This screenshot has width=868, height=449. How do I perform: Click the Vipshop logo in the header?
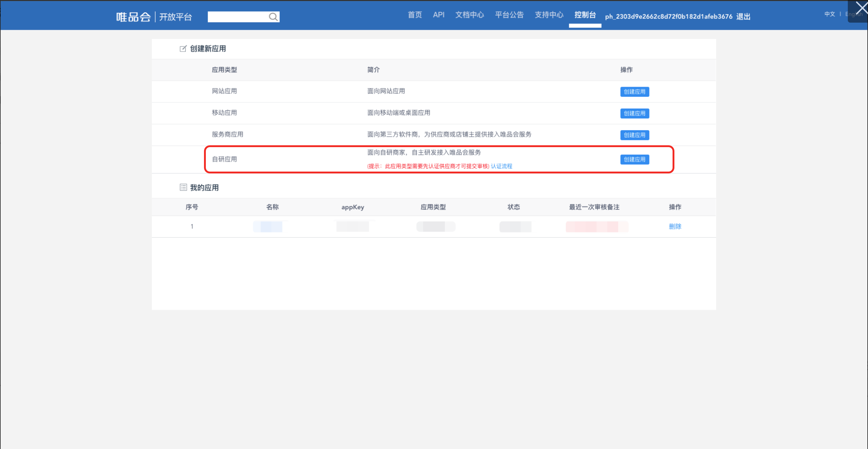(133, 17)
